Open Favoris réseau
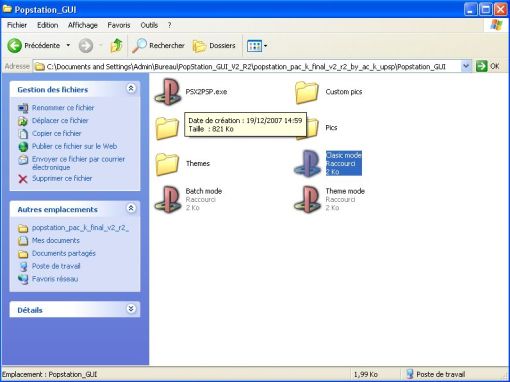This screenshot has height=382, width=510. click(55, 279)
